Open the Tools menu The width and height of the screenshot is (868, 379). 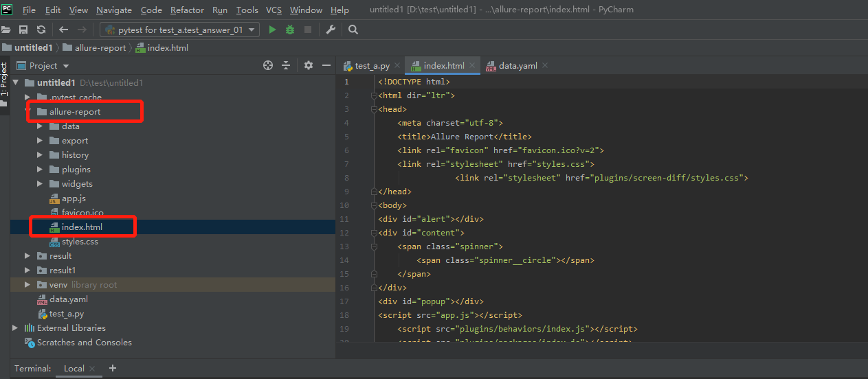point(247,10)
